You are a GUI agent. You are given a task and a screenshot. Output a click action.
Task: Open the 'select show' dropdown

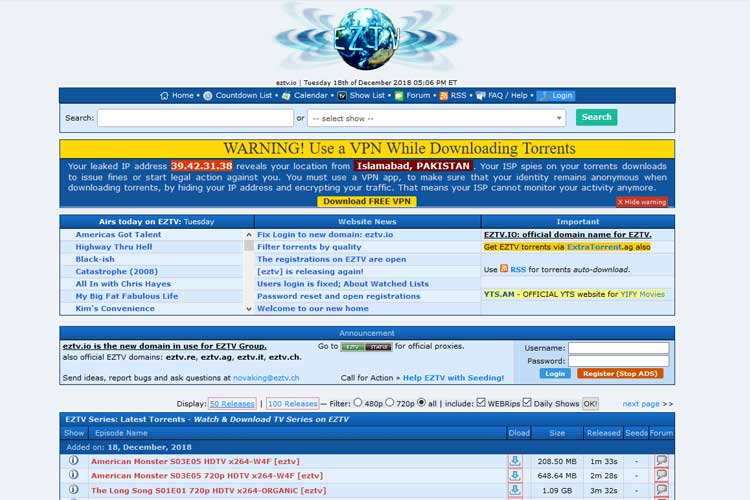[x=436, y=118]
